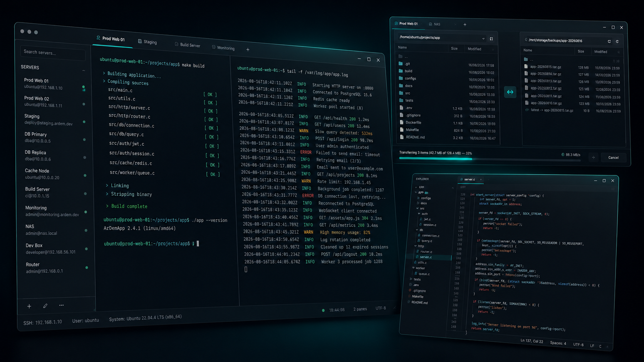Click the status dot next to DB Primary
This screenshot has width=644, height=362.
tap(84, 140)
